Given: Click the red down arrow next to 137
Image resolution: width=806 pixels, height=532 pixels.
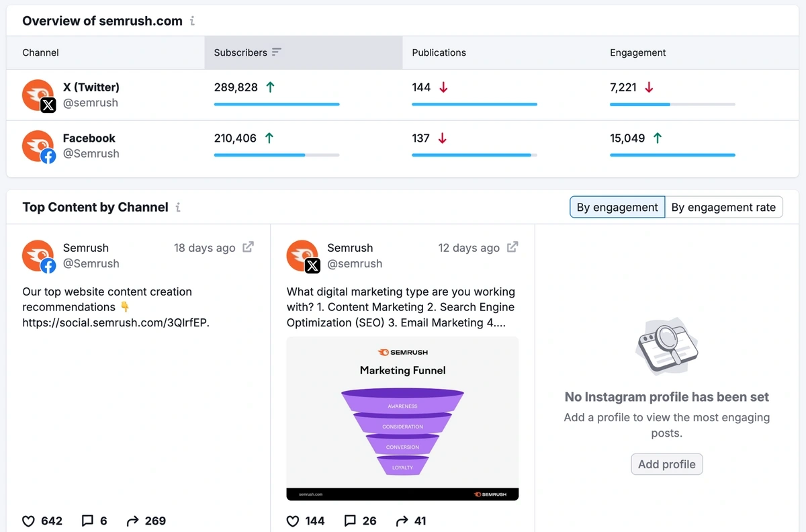Looking at the screenshot, I should click(442, 138).
